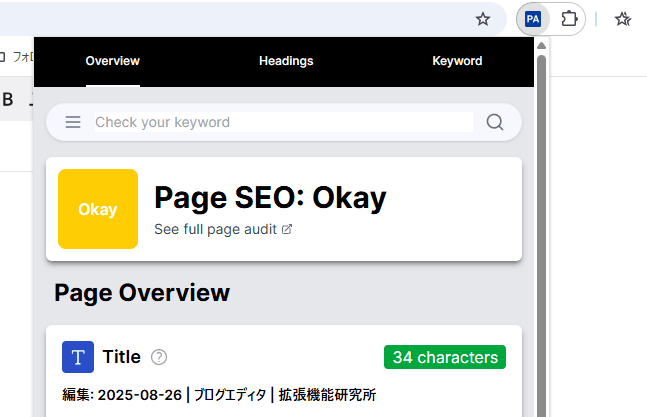Screen dimensions: 647x417
Task: Click the Page Overview heading
Action: coord(142,293)
